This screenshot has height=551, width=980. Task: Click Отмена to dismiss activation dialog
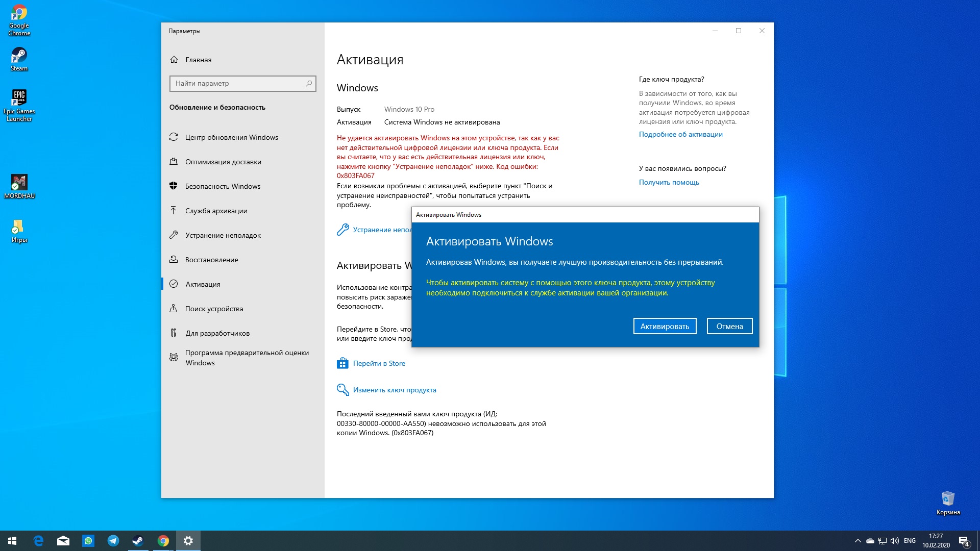tap(729, 327)
